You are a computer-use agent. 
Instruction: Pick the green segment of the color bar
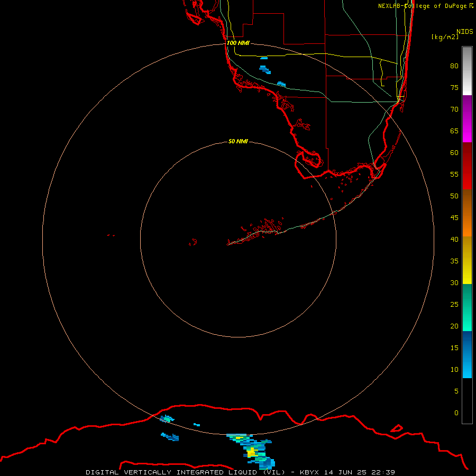coord(467,307)
